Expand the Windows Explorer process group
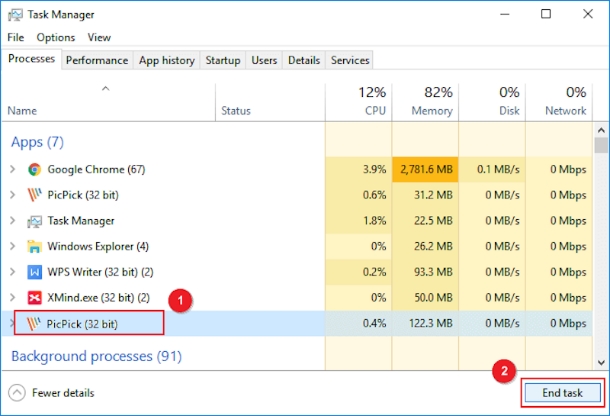Viewport: 610px width, 416px height. click(12, 246)
